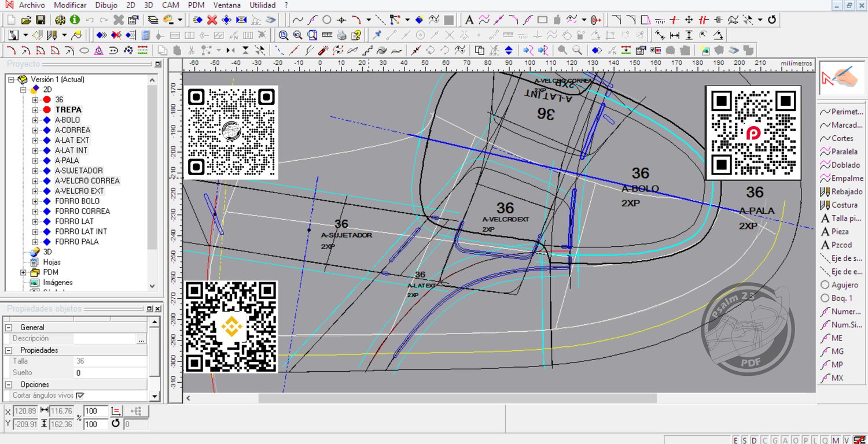Collapse the Propiedades section
The image size is (868, 444).
[9, 350]
